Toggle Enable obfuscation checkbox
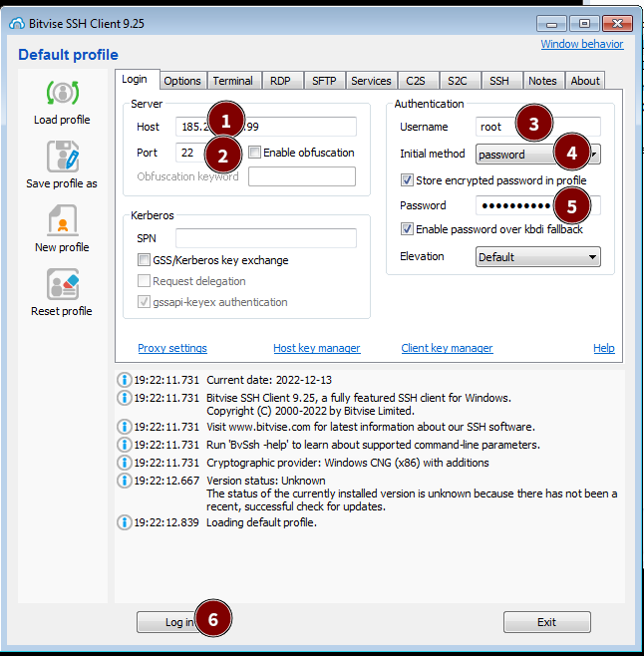Viewport: 644px width, 656px height. (x=254, y=153)
